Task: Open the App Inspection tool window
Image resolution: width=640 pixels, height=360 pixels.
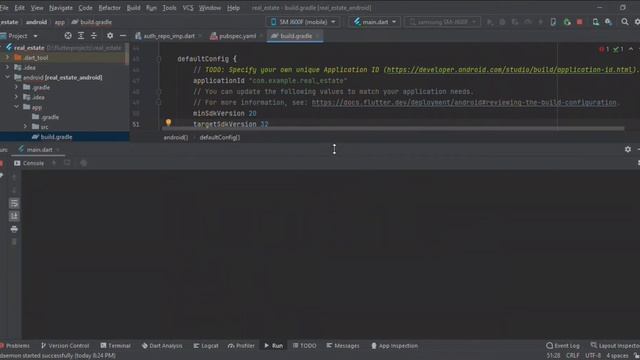Action: (x=394, y=346)
